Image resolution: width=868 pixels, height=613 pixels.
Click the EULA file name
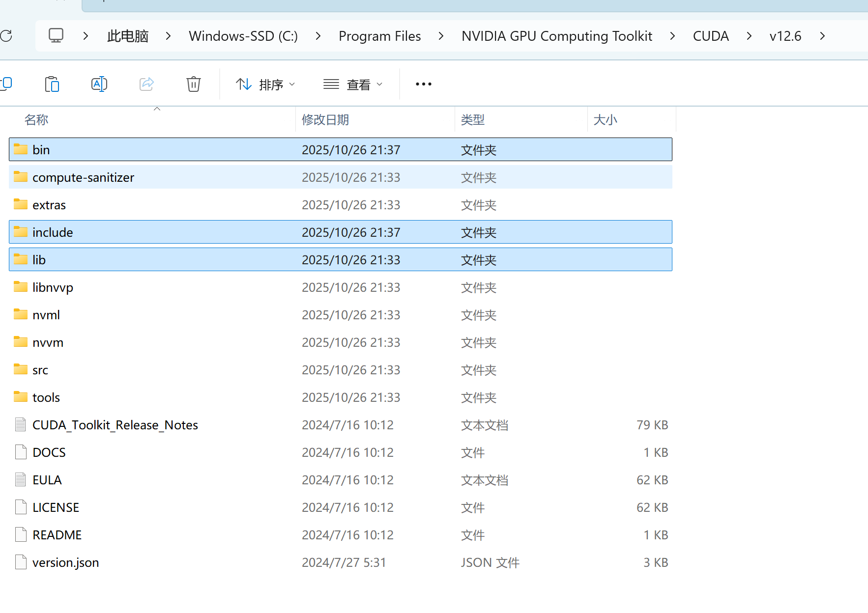coord(47,480)
